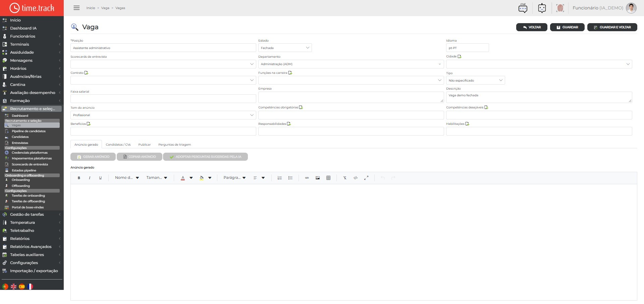Viewport: 644px width, 304px height.
Task: Add Habilitações with plus icon
Action: pos(467,124)
